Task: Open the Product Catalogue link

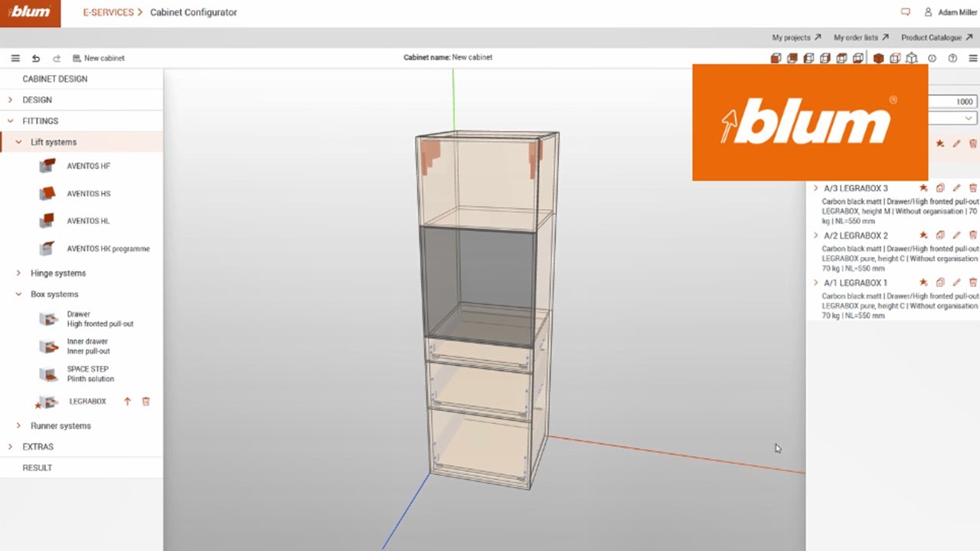Action: pyautogui.click(x=936, y=37)
